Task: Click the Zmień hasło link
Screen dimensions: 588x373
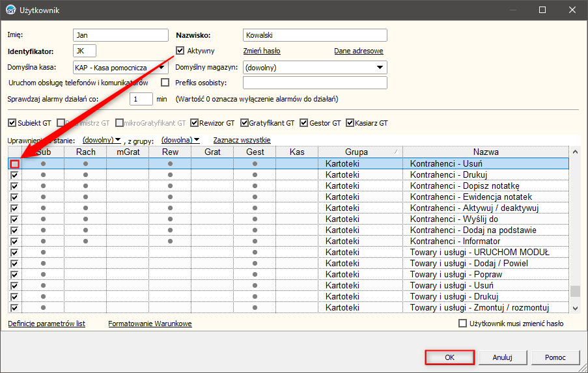Action: [x=262, y=51]
